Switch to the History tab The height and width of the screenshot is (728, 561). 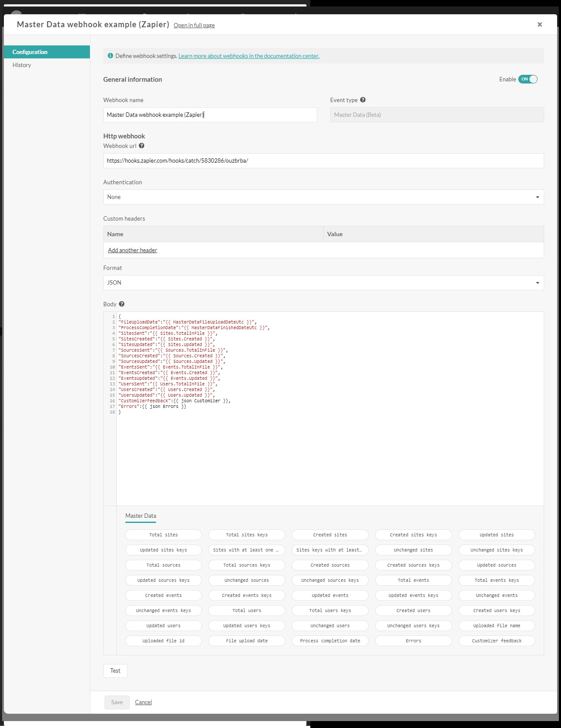point(22,65)
